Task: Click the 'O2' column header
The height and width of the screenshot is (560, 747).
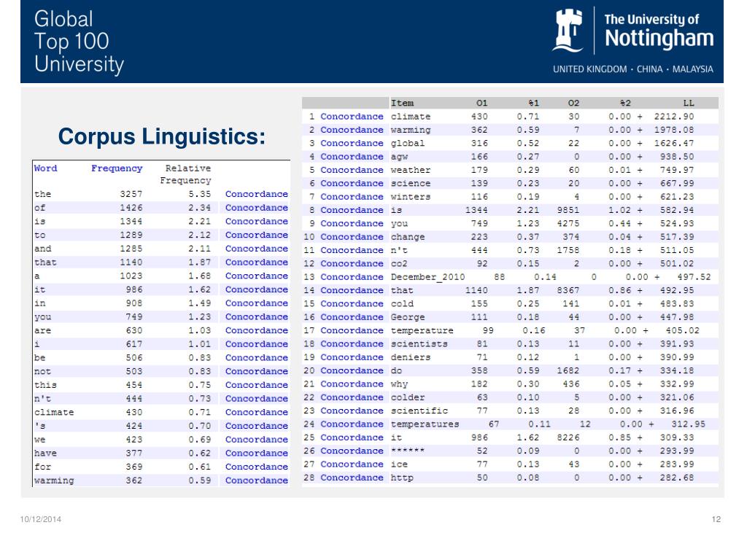Action: click(573, 103)
